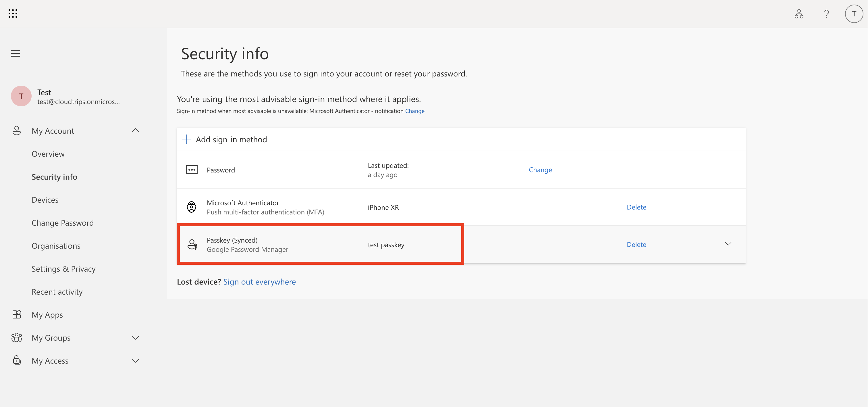Click the help question mark icon
The width and height of the screenshot is (868, 407).
(827, 14)
